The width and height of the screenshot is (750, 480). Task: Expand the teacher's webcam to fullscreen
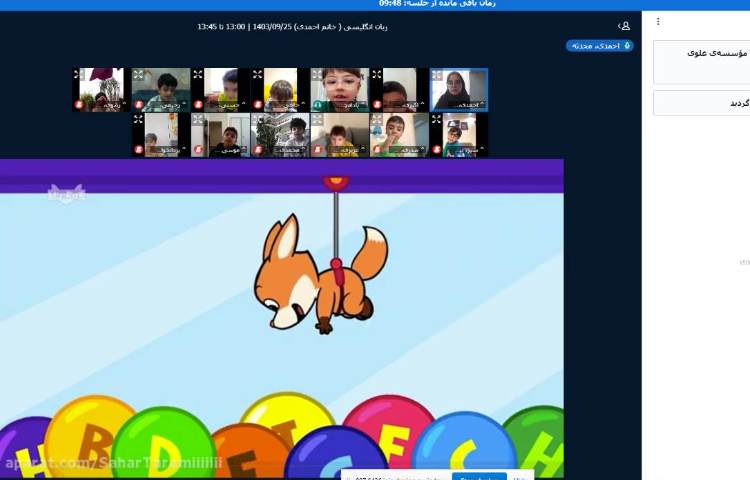(x=437, y=74)
